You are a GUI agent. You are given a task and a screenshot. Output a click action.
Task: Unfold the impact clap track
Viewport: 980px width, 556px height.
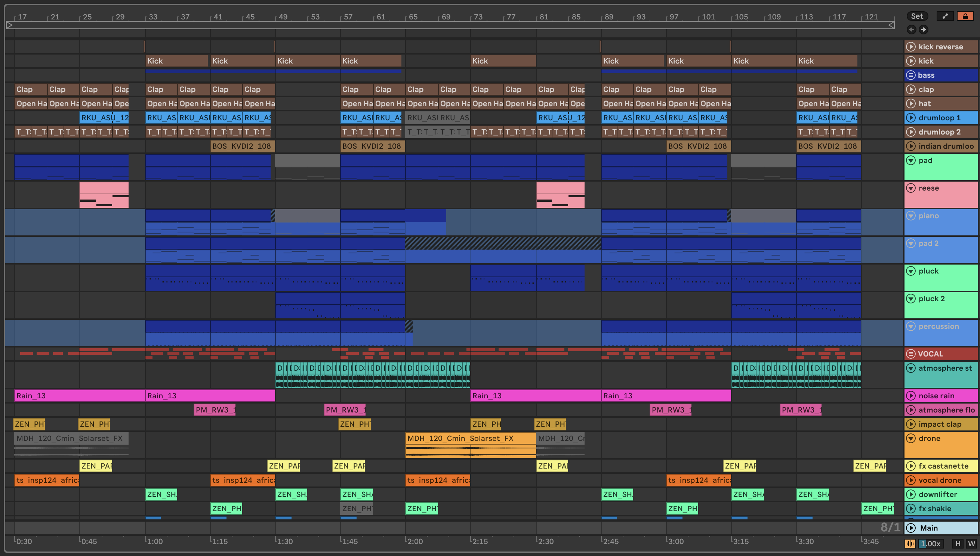[911, 424]
